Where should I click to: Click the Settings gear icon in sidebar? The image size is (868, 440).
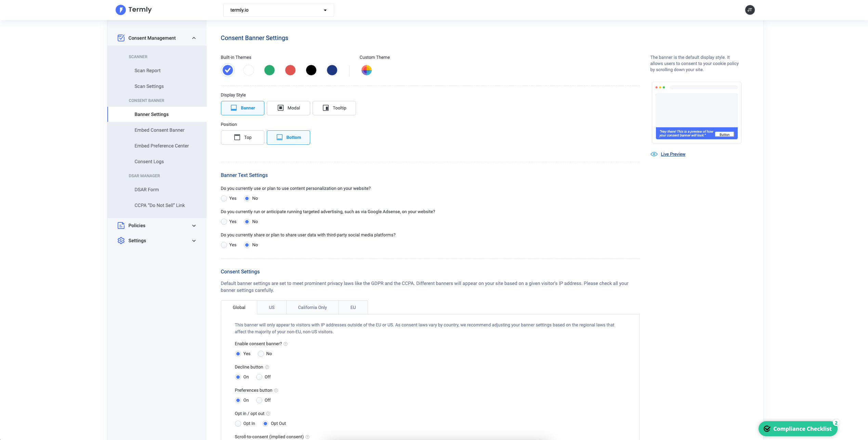pyautogui.click(x=121, y=241)
